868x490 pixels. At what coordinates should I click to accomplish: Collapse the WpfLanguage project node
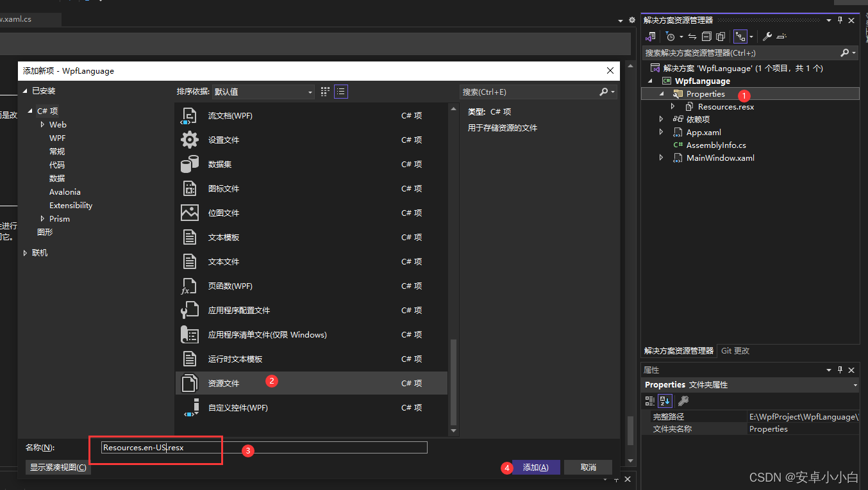click(649, 81)
